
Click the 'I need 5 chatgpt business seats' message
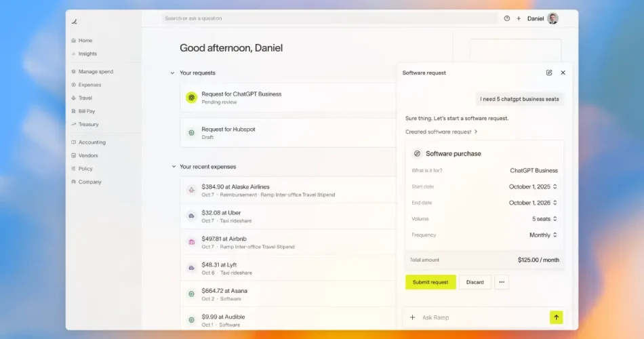pyautogui.click(x=519, y=99)
